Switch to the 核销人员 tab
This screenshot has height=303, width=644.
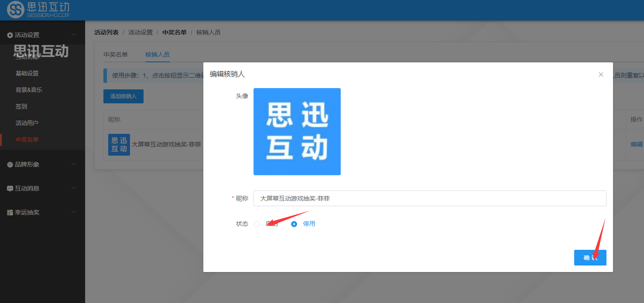point(158,54)
